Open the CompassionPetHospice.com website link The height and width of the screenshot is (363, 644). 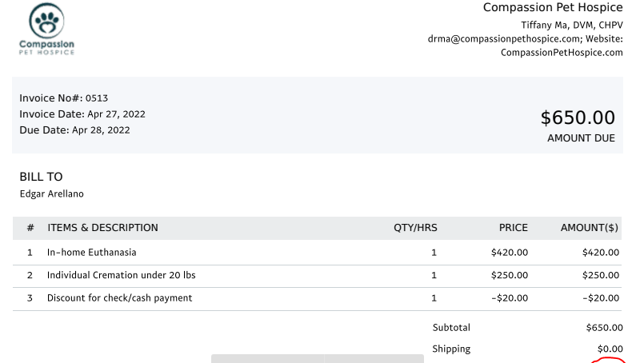pos(562,53)
